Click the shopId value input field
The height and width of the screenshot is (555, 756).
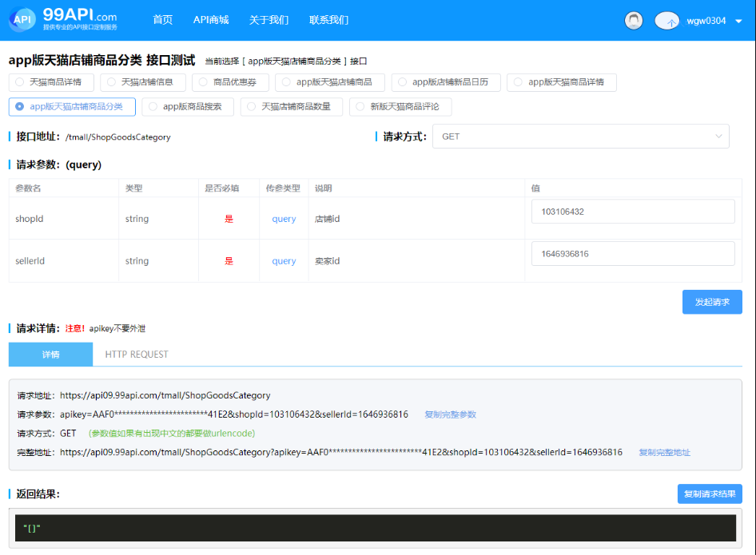pyautogui.click(x=633, y=212)
